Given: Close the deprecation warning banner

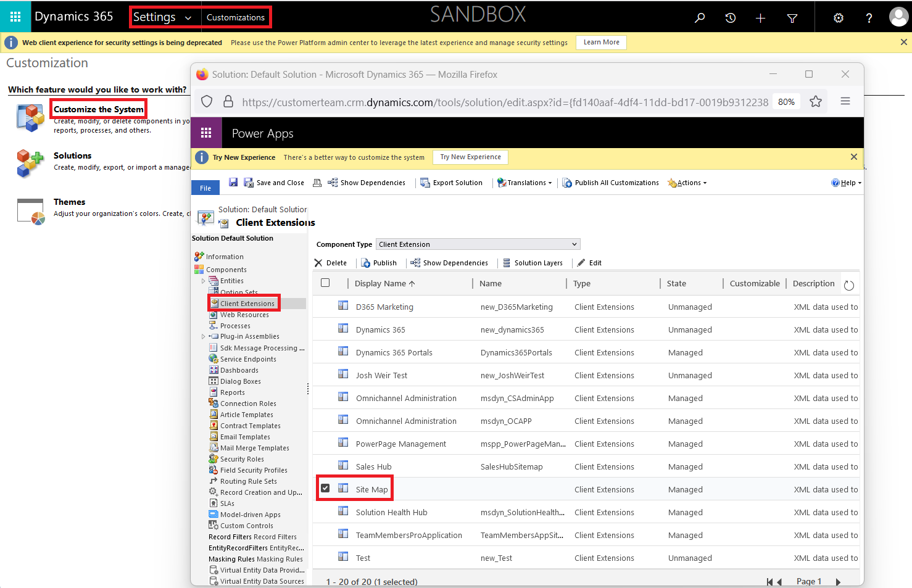Looking at the screenshot, I should click(904, 42).
